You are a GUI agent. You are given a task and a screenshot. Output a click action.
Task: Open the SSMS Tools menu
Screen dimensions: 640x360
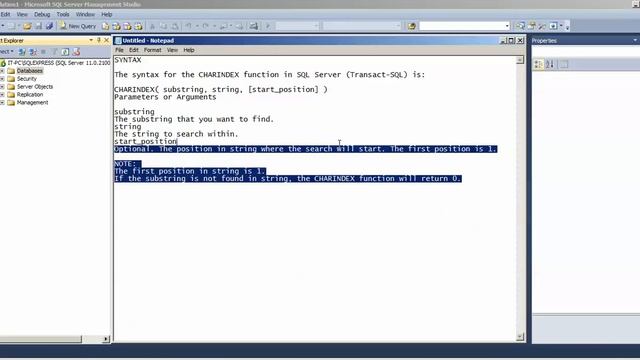coord(63,14)
